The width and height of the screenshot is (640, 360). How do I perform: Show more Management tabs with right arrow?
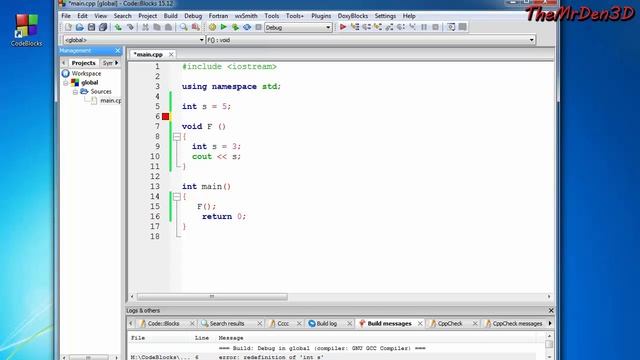coord(117,63)
